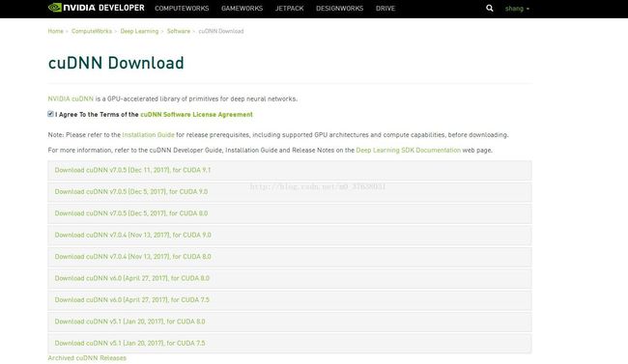Viewport: 628px width, 364px height.
Task: Open the JETPACK menu
Action: tap(289, 9)
